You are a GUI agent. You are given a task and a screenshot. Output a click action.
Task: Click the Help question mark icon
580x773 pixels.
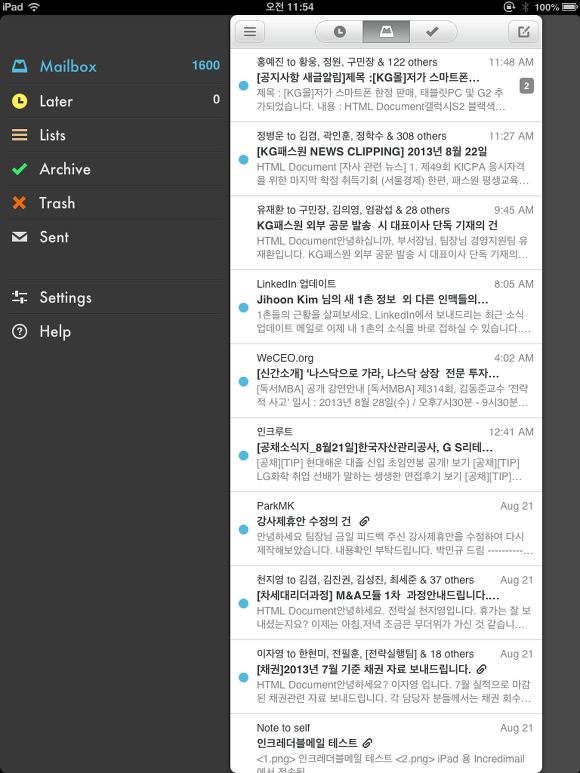pyautogui.click(x=20, y=331)
